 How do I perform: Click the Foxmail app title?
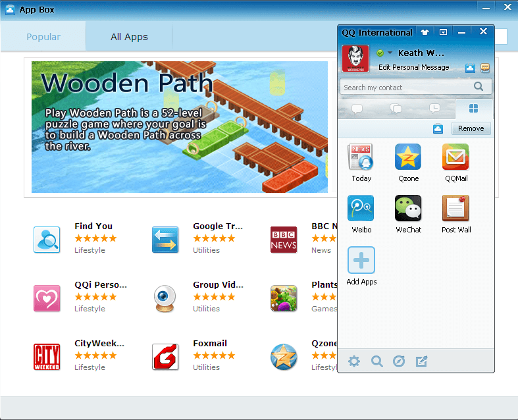click(210, 344)
